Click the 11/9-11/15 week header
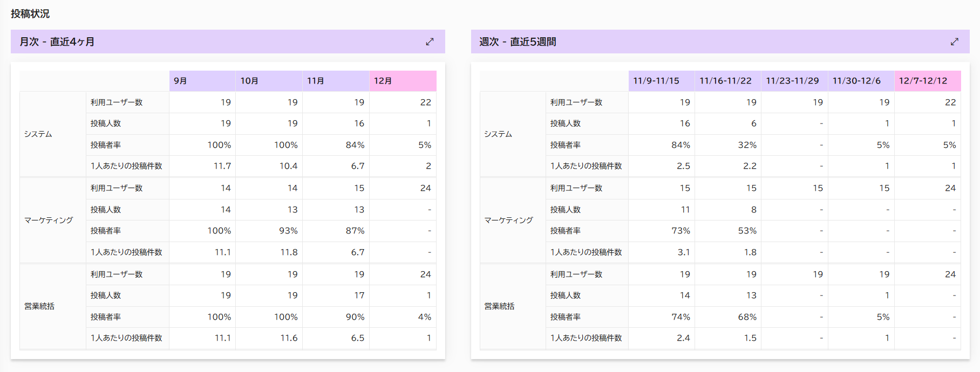This screenshot has height=372, width=980. [662, 81]
